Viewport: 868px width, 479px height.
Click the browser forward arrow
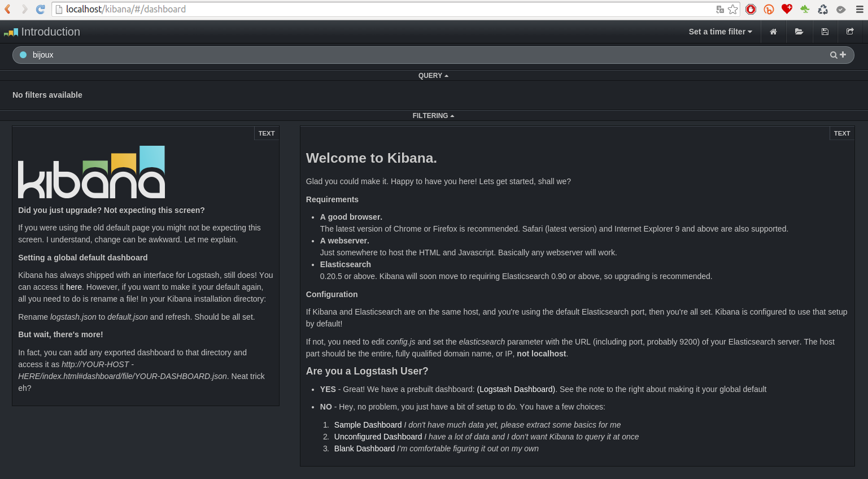pyautogui.click(x=24, y=9)
